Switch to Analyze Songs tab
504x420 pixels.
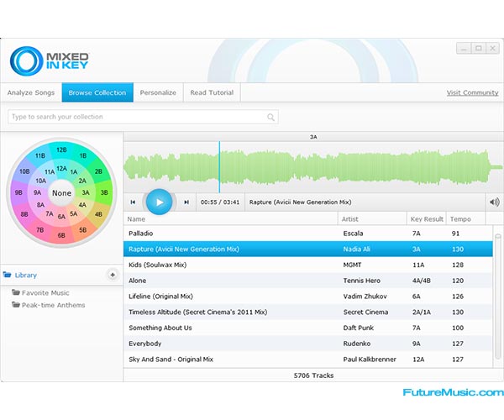pos(31,92)
